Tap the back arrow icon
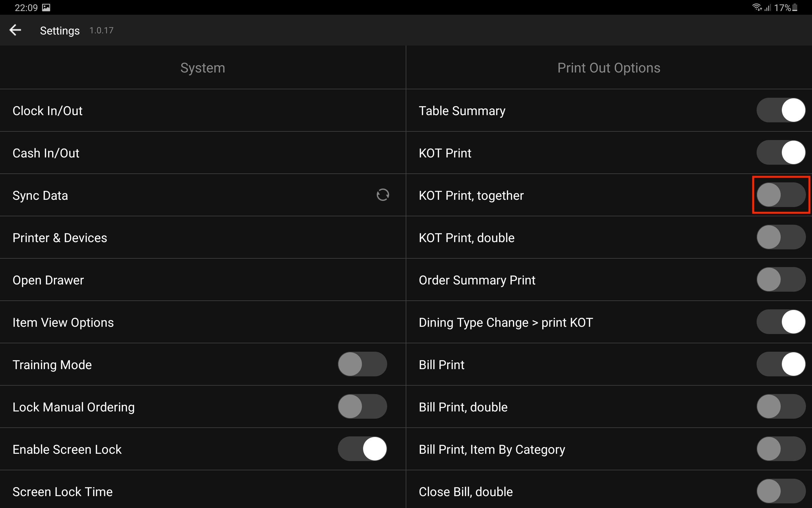The image size is (812, 508). (15, 30)
